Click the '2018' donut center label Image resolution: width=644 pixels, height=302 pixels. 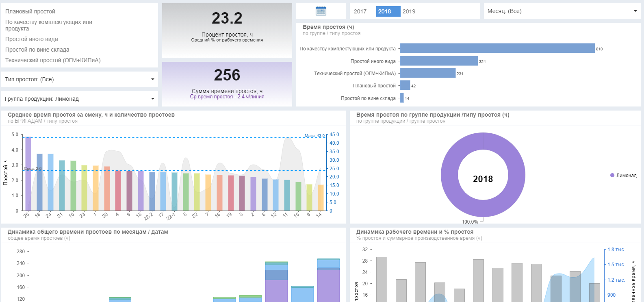click(483, 179)
